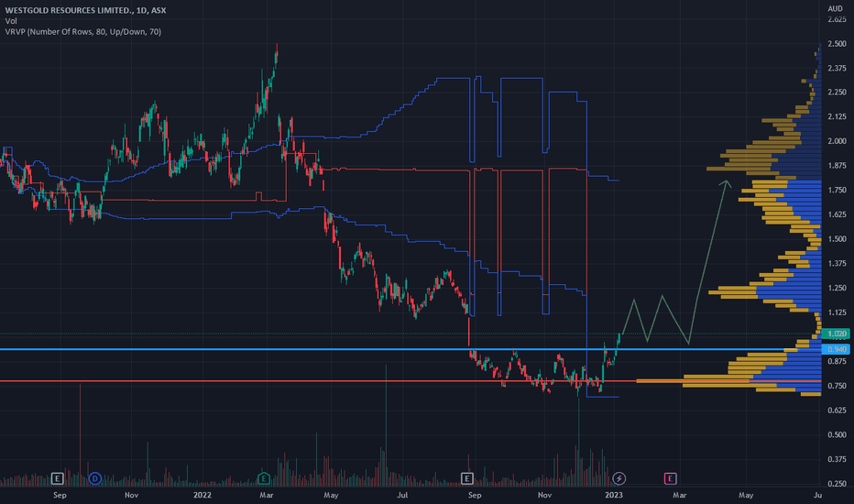Click the 2022 label on time axis
The height and width of the screenshot is (504, 854).
[x=203, y=495]
